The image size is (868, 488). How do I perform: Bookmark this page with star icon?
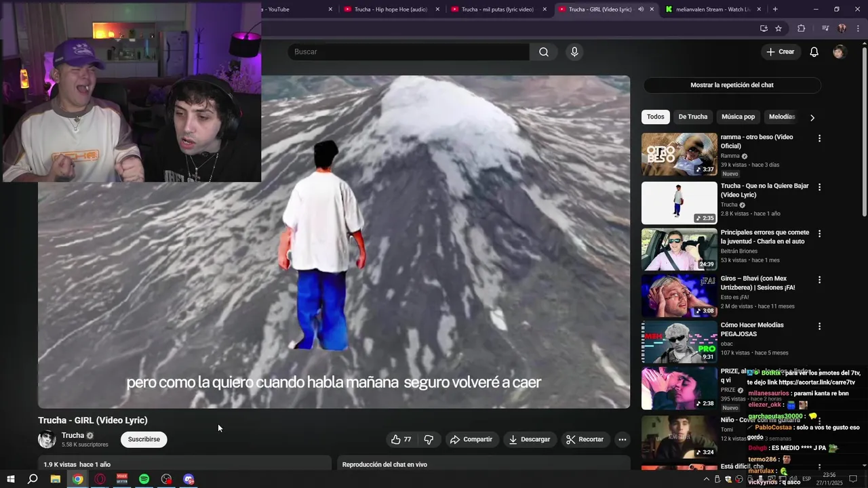(778, 28)
